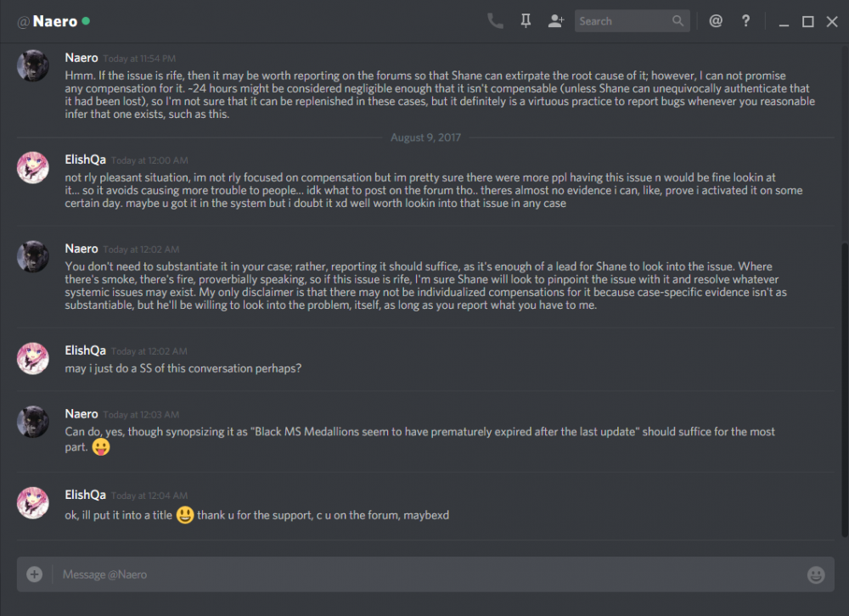This screenshot has height=616, width=849.
Task: Click the plus upload attachment button
Action: pyautogui.click(x=34, y=574)
